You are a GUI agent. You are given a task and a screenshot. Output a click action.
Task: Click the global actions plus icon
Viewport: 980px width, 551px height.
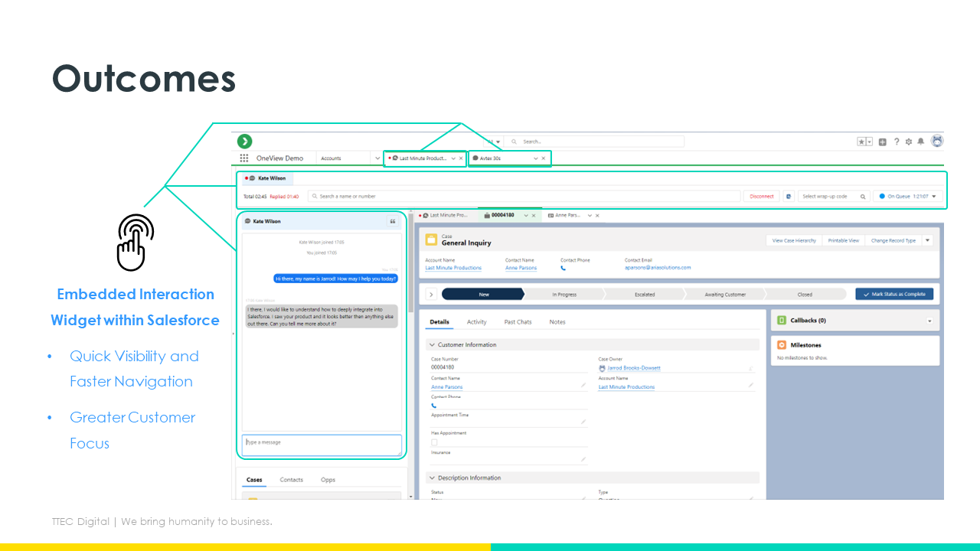pyautogui.click(x=883, y=142)
